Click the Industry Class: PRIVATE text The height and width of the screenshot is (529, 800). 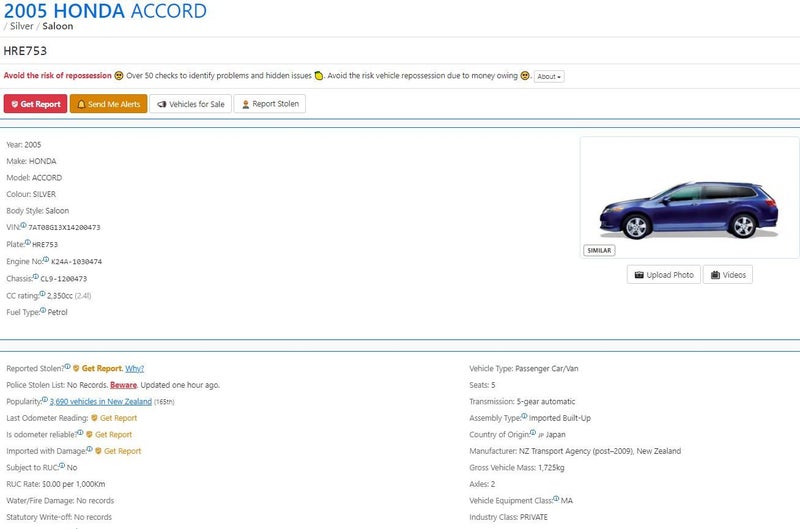click(x=509, y=517)
